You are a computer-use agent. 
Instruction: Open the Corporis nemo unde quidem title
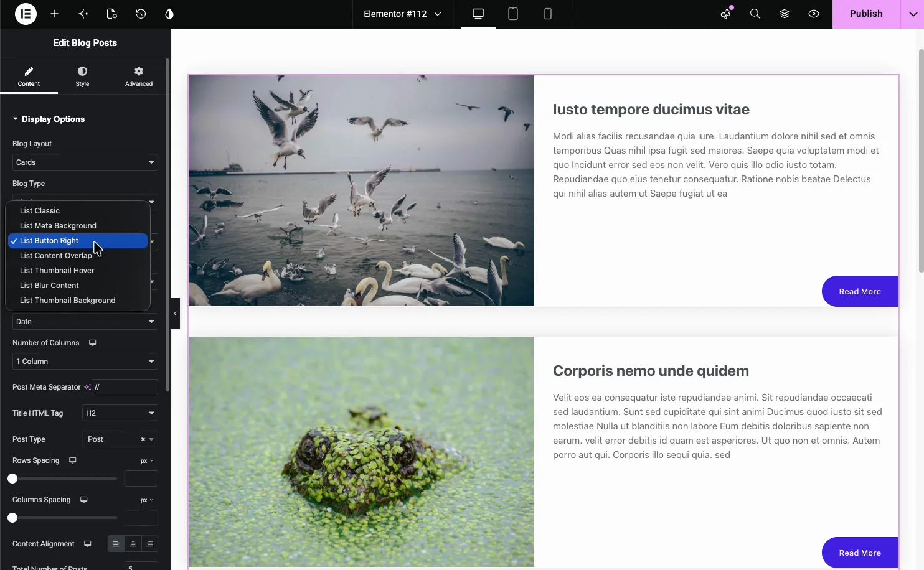(x=651, y=371)
